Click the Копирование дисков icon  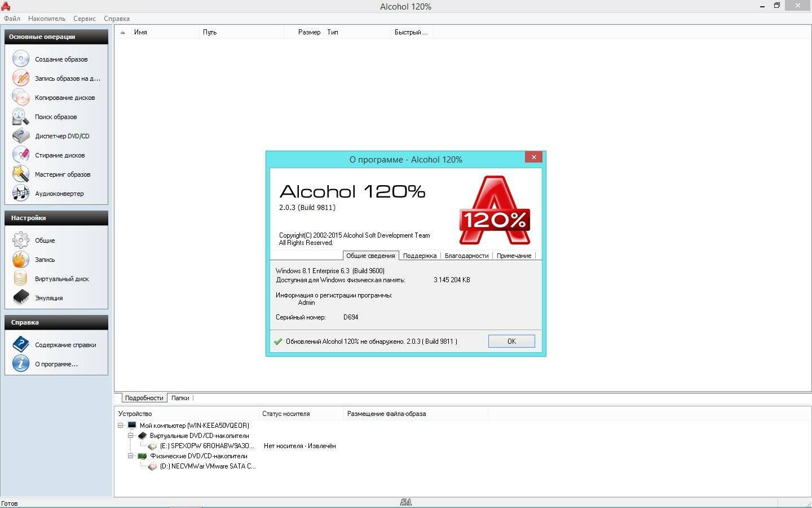point(21,97)
